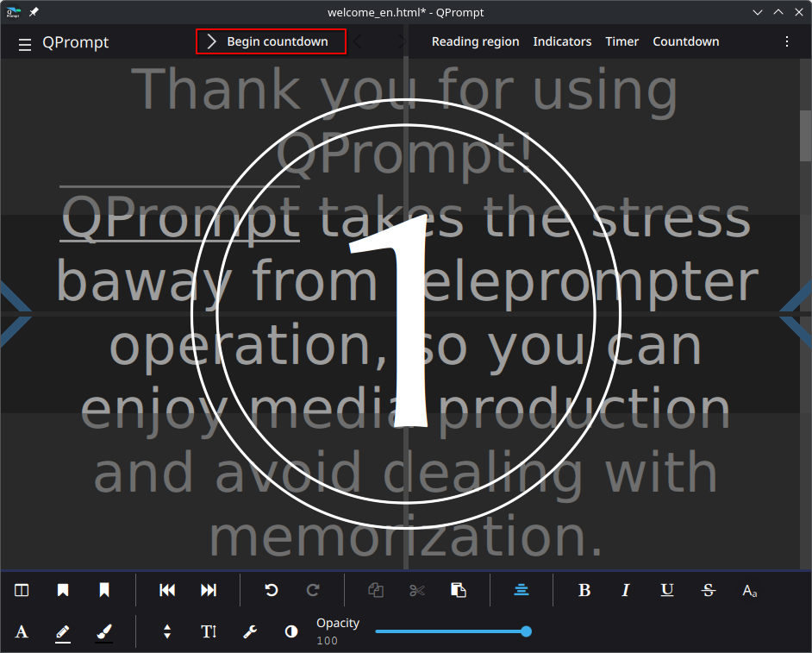Choose text highlight color with pencil icon

[63, 632]
